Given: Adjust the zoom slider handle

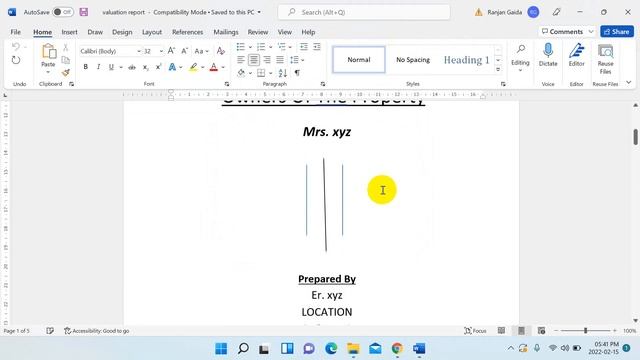Looking at the screenshot, I should [x=585, y=331].
